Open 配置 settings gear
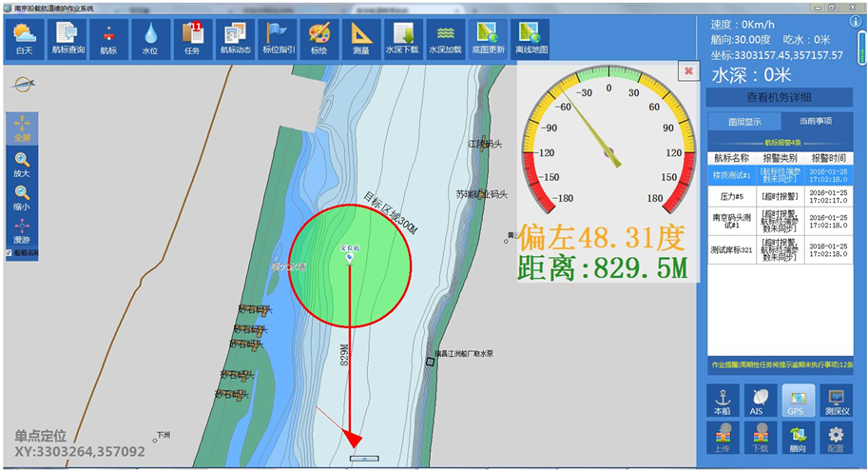This screenshot has width=868, height=472. pos(836,438)
